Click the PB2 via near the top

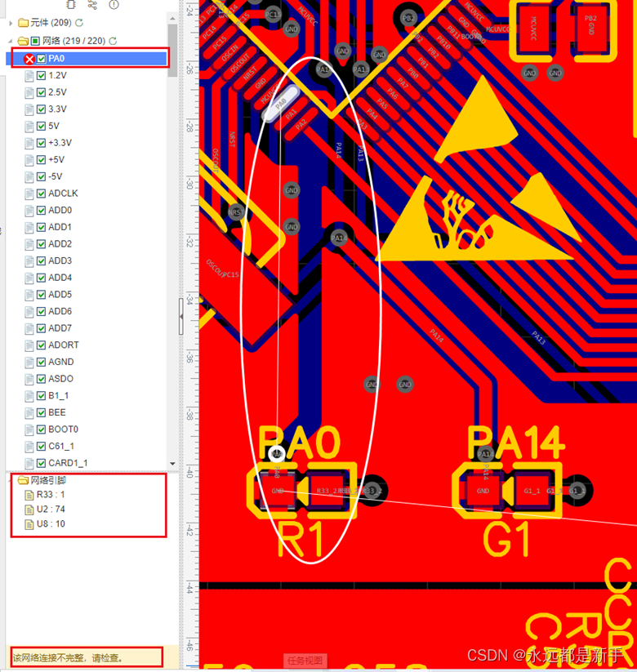pos(408,18)
